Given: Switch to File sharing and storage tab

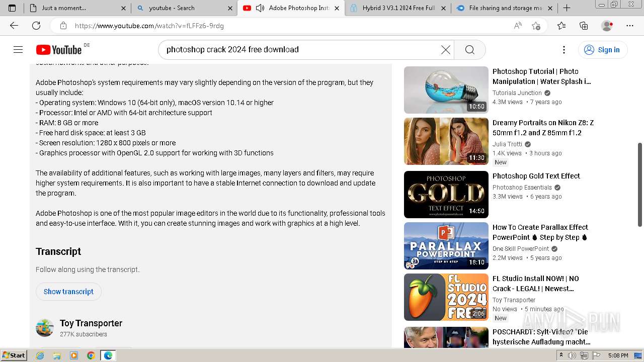Looking at the screenshot, I should pos(505,8).
